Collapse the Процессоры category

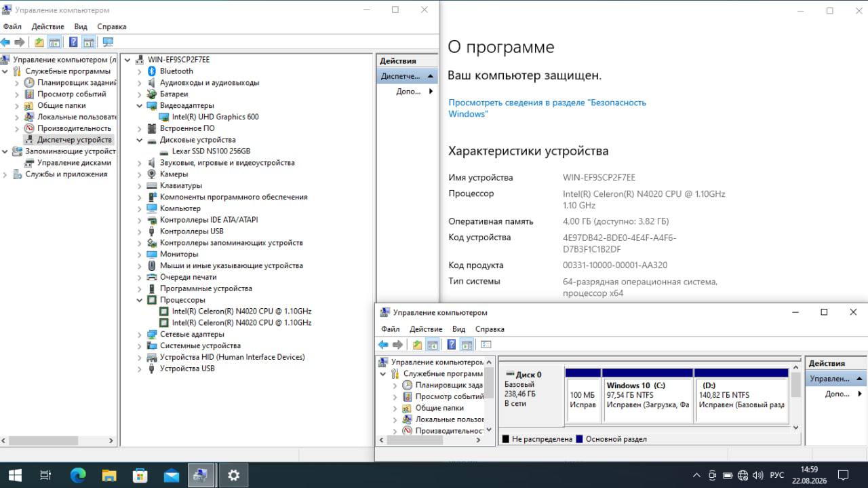click(x=140, y=299)
